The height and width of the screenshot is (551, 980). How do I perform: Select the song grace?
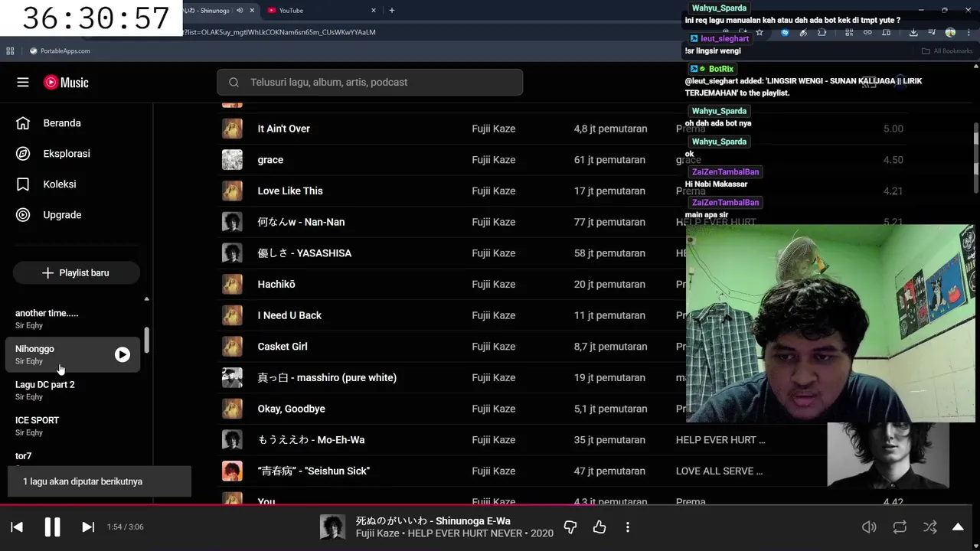270,160
